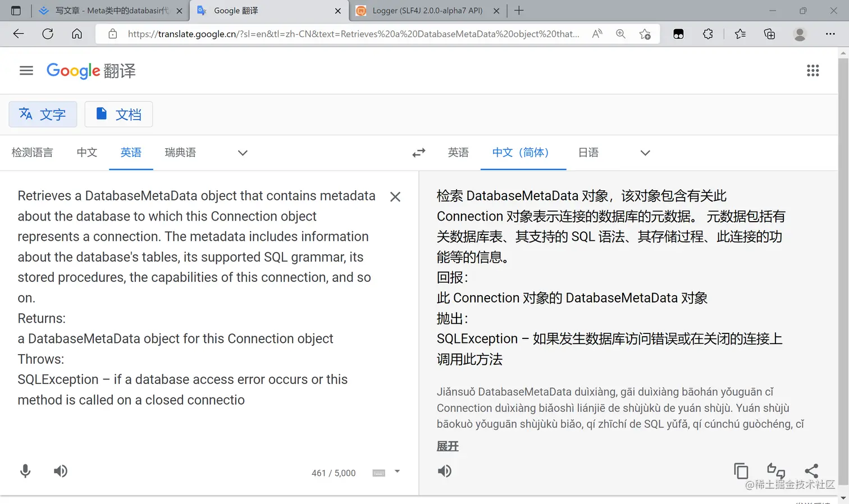Image resolution: width=849 pixels, height=504 pixels.
Task: Close the Google 翻译 browser tab
Action: pos(338,11)
